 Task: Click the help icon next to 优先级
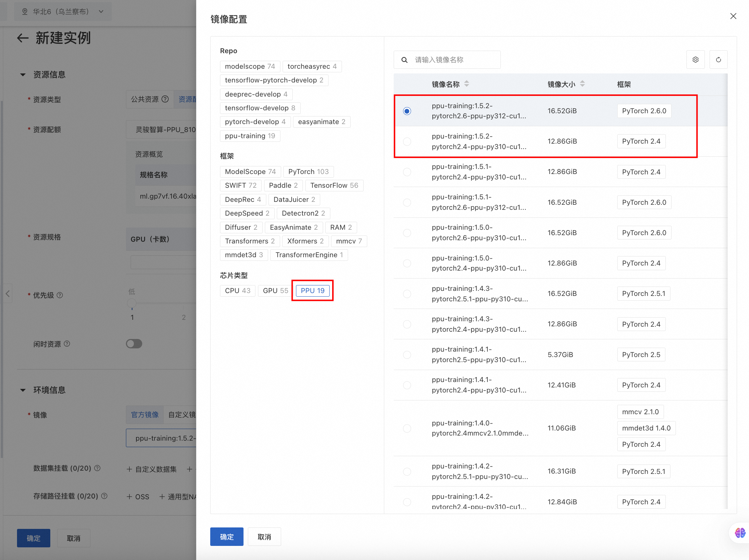click(x=60, y=295)
